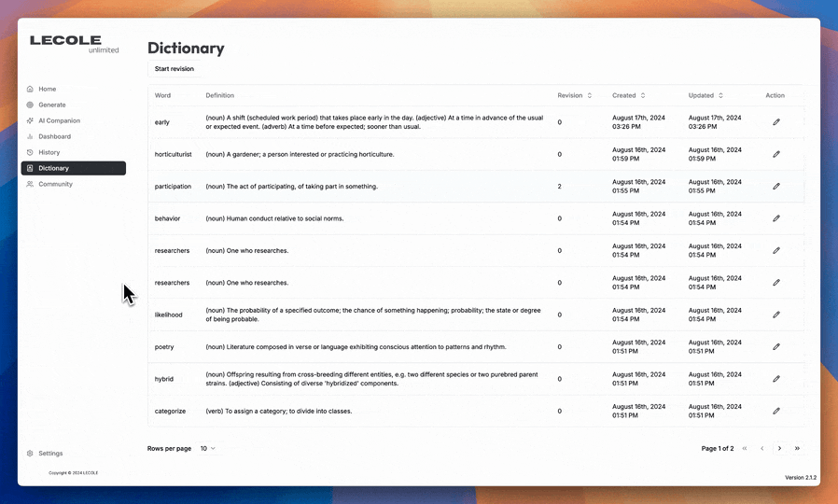Click edit icon in 'categorize' row
The height and width of the screenshot is (504, 838).
(775, 411)
